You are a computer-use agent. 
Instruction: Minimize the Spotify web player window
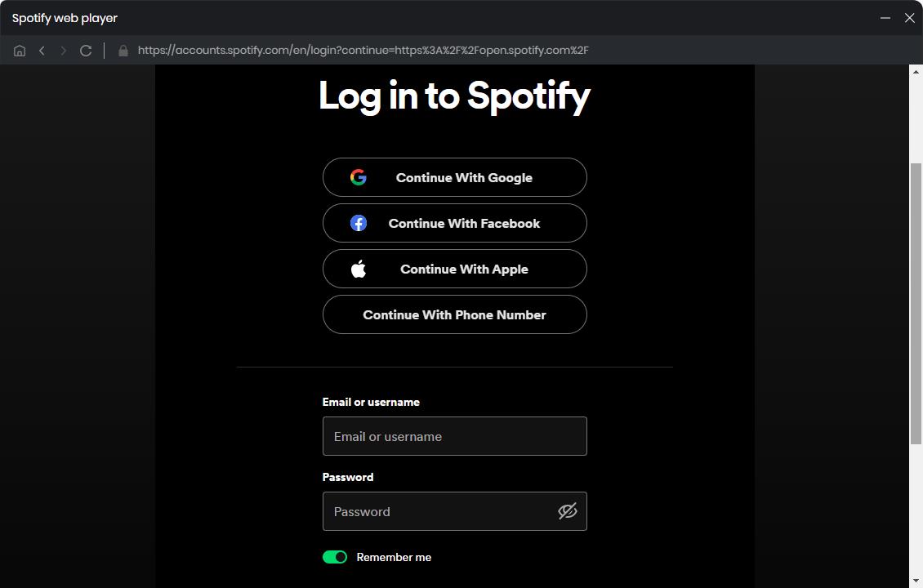click(x=885, y=18)
